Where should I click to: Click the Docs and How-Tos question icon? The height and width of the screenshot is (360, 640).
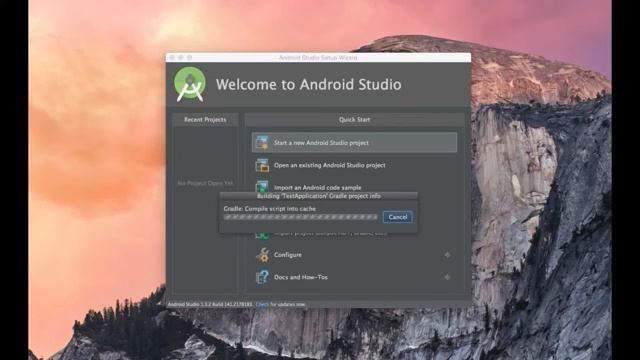coord(262,277)
